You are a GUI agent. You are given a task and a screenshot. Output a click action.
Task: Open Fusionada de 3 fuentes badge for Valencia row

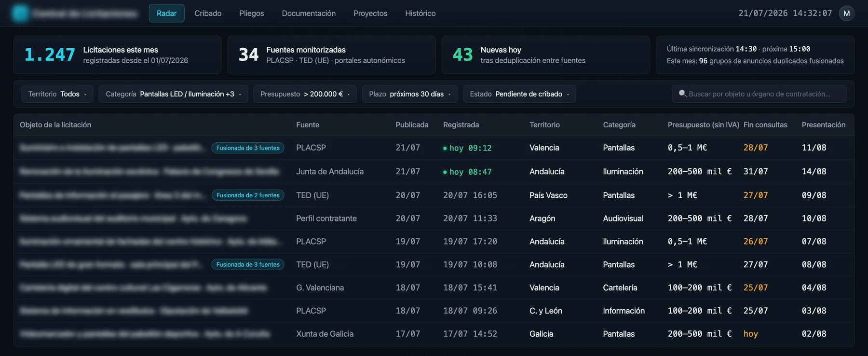pos(248,148)
